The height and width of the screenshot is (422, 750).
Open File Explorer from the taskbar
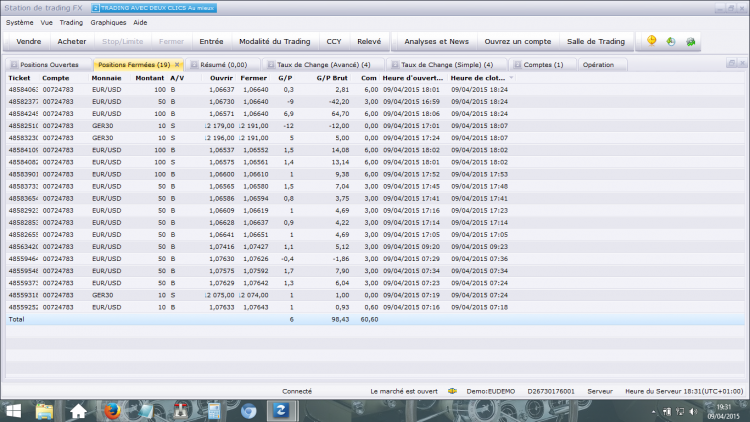44,411
